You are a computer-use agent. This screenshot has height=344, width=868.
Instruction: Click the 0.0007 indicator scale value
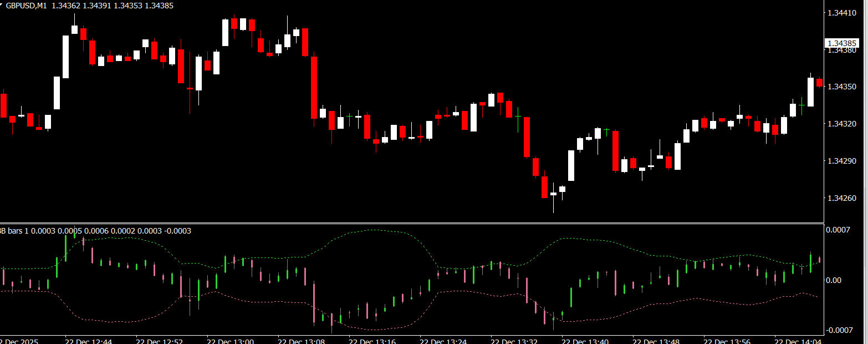click(x=837, y=230)
